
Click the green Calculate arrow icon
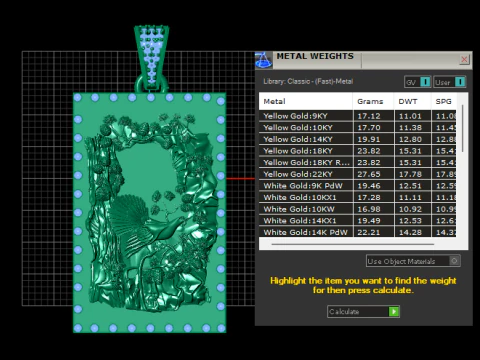(x=394, y=311)
